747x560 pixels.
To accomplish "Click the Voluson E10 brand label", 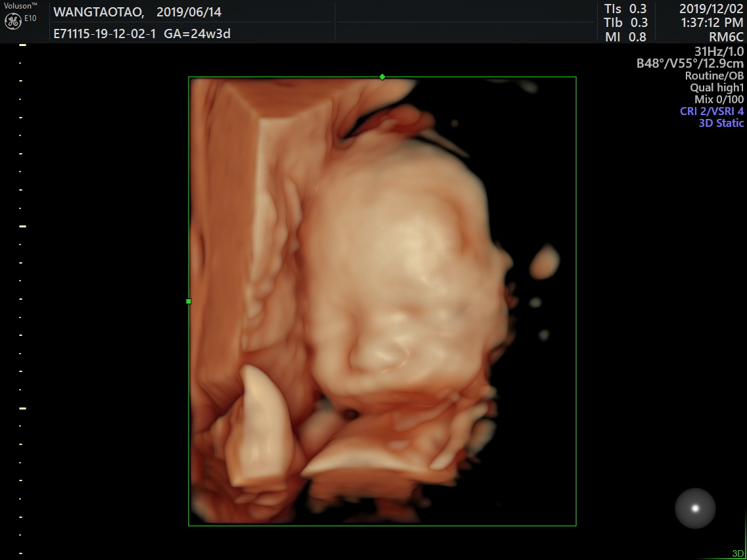I will (x=20, y=12).
